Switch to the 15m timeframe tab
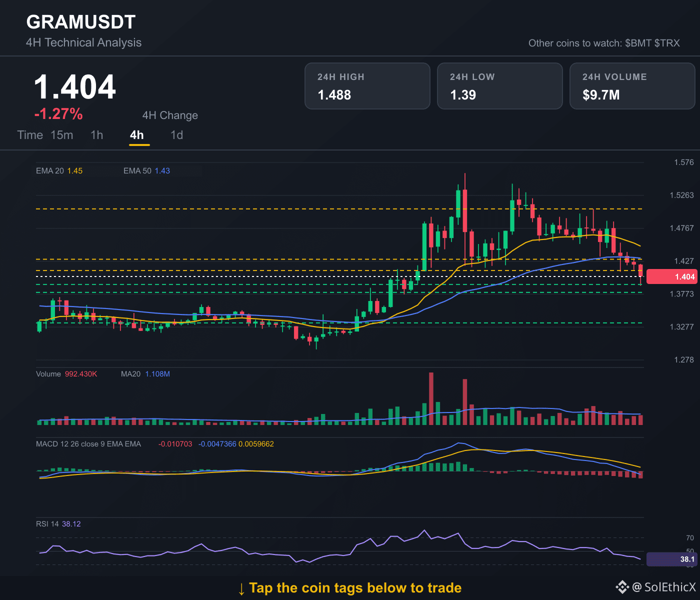This screenshot has height=600, width=700. tap(62, 135)
